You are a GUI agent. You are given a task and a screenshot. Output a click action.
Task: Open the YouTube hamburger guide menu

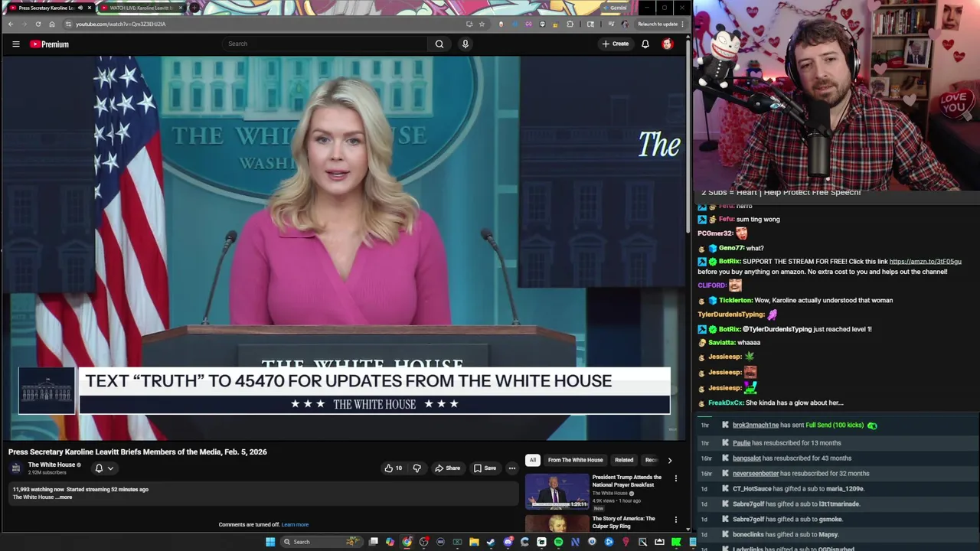15,44
